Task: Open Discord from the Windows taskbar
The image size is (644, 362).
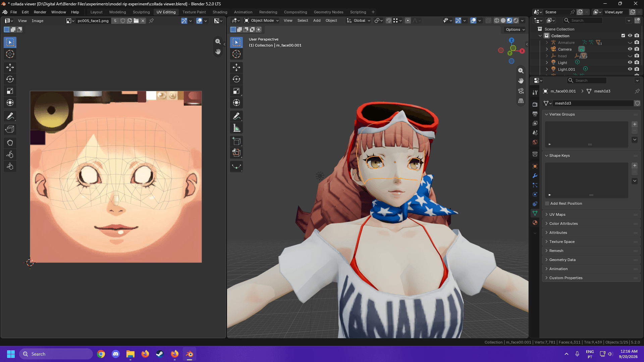Action: (x=116, y=354)
